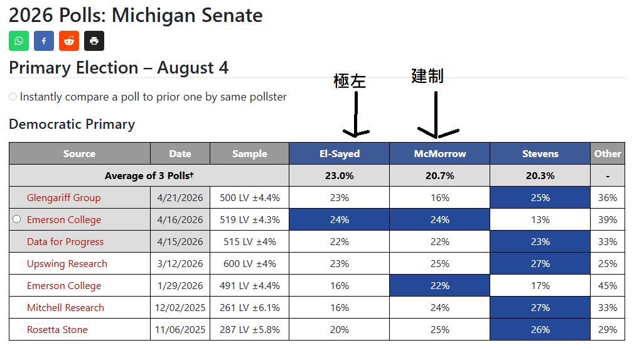The width and height of the screenshot is (644, 350).
Task: Open Data for Progress poll link
Action: (x=65, y=241)
